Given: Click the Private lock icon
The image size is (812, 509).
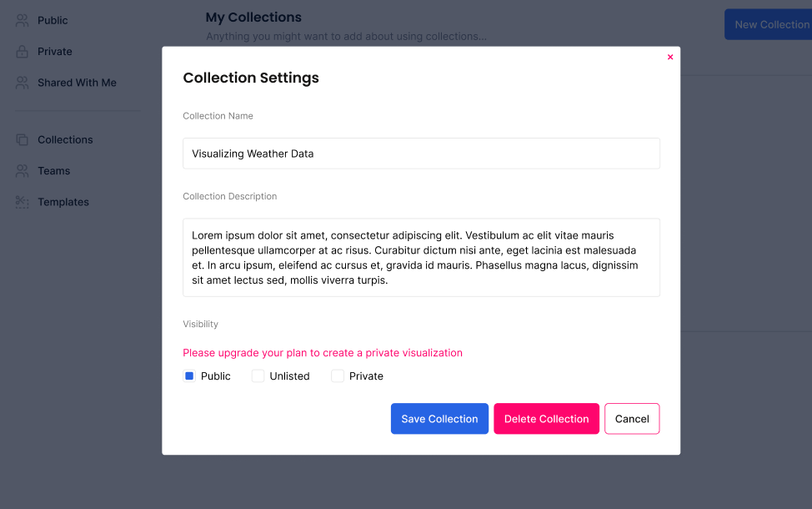Looking at the screenshot, I should pyautogui.click(x=22, y=51).
